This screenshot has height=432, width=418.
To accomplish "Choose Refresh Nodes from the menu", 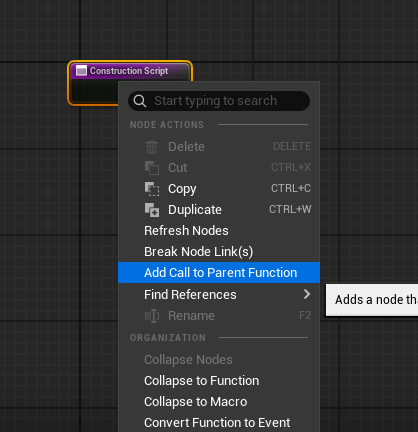I will point(219,231).
